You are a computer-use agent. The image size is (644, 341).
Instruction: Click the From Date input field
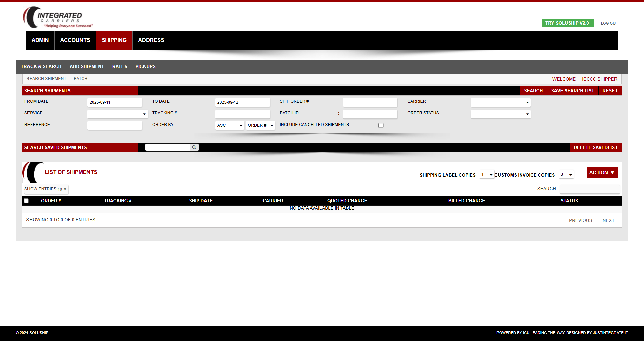click(115, 102)
